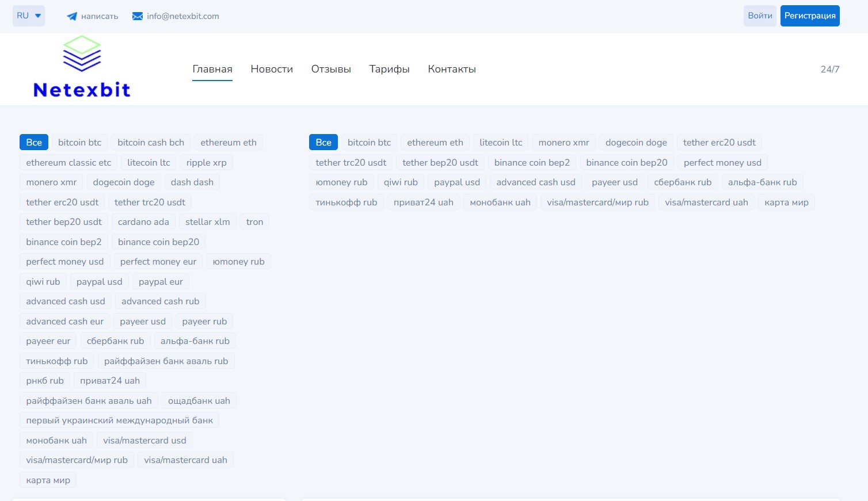Select visa/mastercard uah in the left filter group
Image resolution: width=868 pixels, height=501 pixels.
click(x=185, y=460)
